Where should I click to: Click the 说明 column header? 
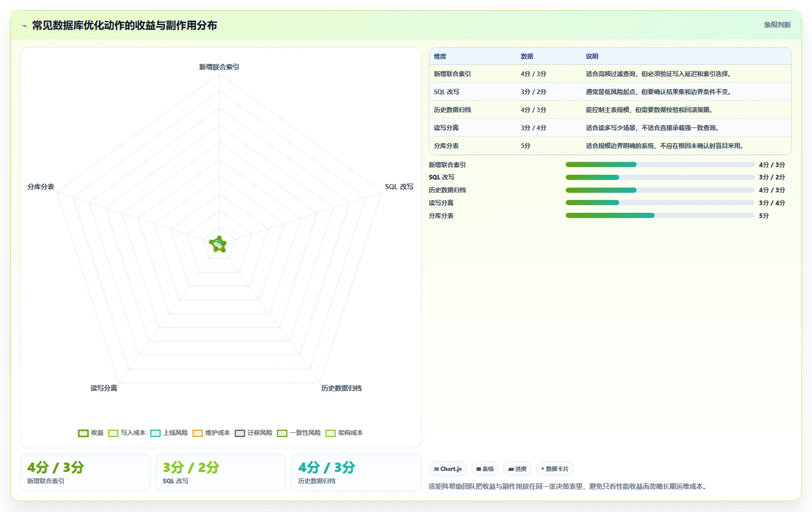[x=592, y=57]
